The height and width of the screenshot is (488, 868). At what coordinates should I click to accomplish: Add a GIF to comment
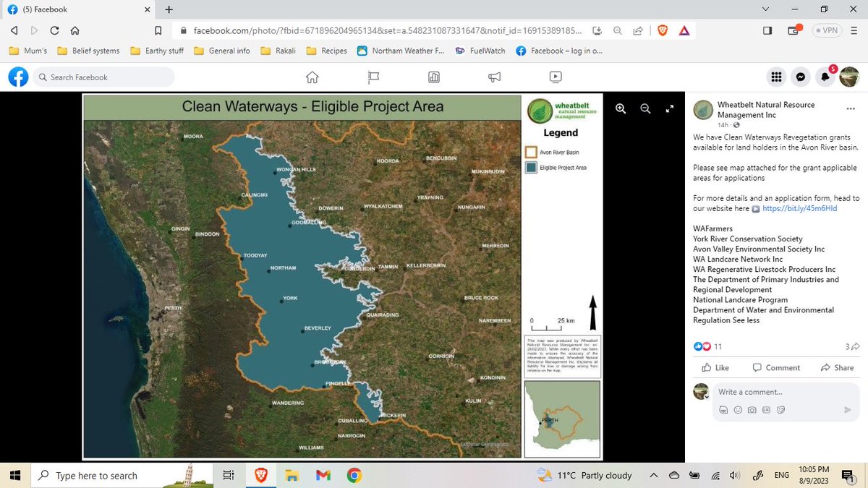[767, 409]
